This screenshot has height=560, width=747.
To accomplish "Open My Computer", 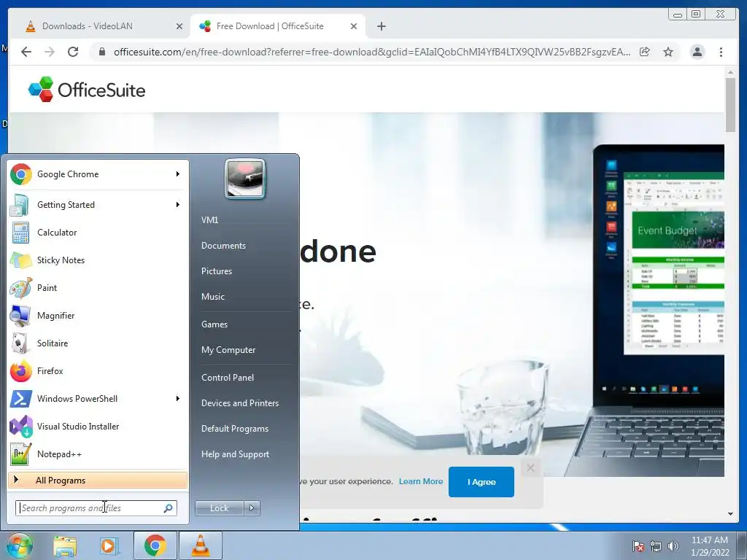I will point(228,350).
